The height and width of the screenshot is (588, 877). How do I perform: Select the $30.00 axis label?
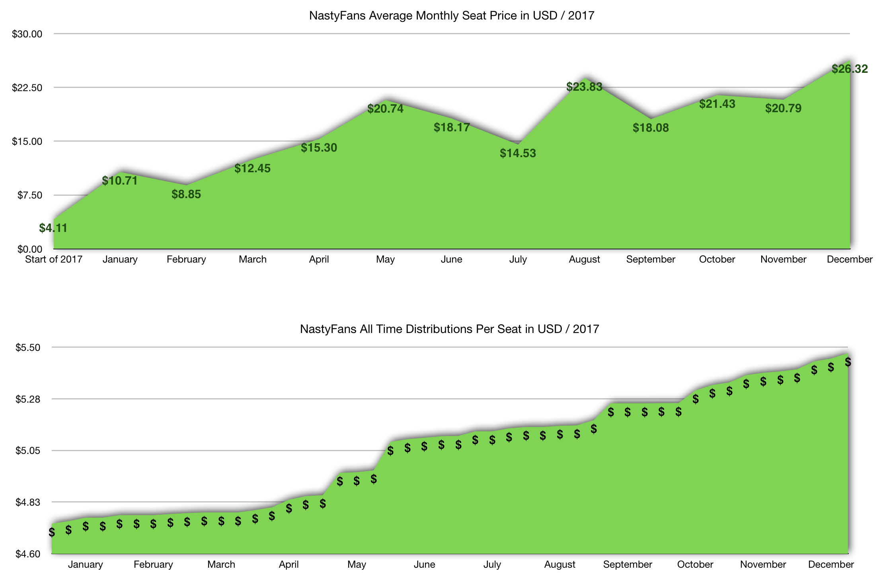[27, 34]
